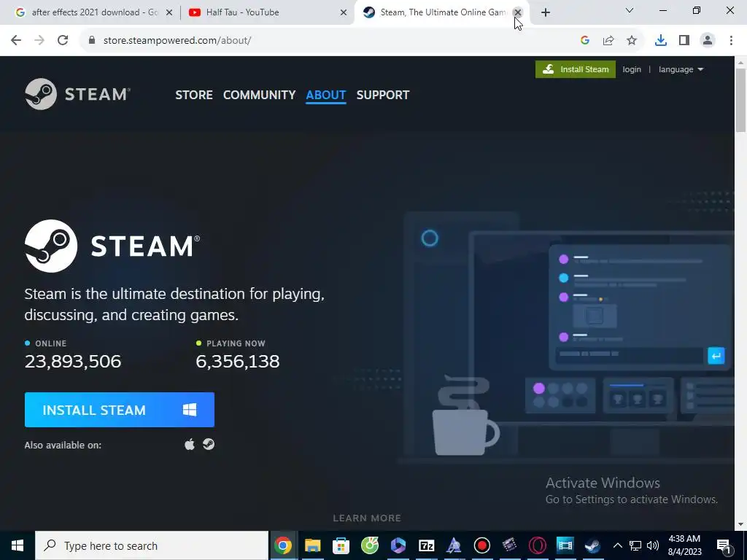The height and width of the screenshot is (560, 747).
Task: Go back to the previous page
Action: click(x=16, y=41)
